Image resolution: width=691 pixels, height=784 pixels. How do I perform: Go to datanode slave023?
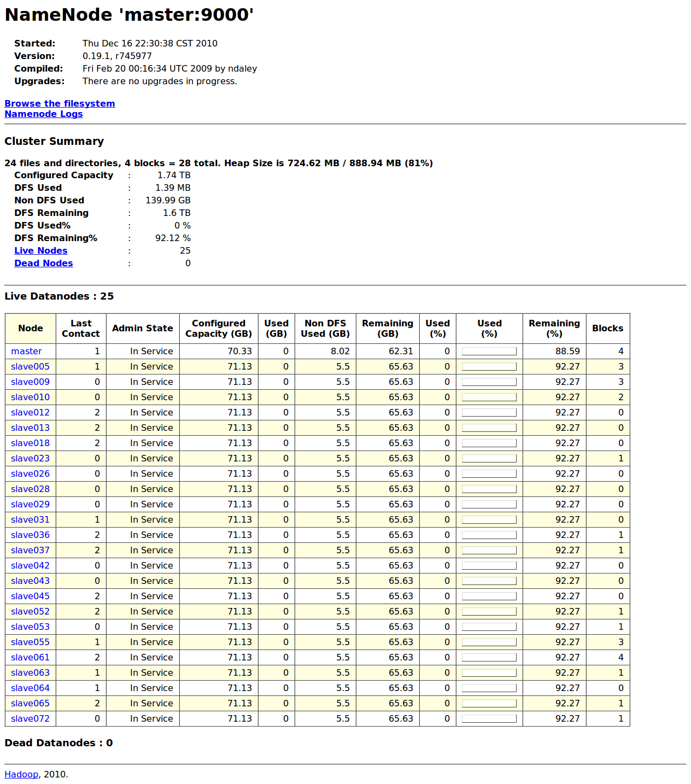[x=30, y=458]
